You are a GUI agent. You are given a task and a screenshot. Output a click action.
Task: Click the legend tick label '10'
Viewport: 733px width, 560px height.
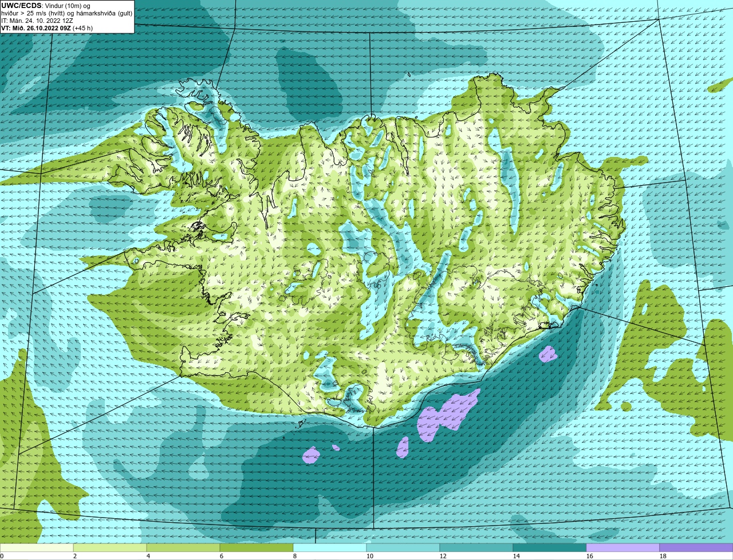[370, 556]
